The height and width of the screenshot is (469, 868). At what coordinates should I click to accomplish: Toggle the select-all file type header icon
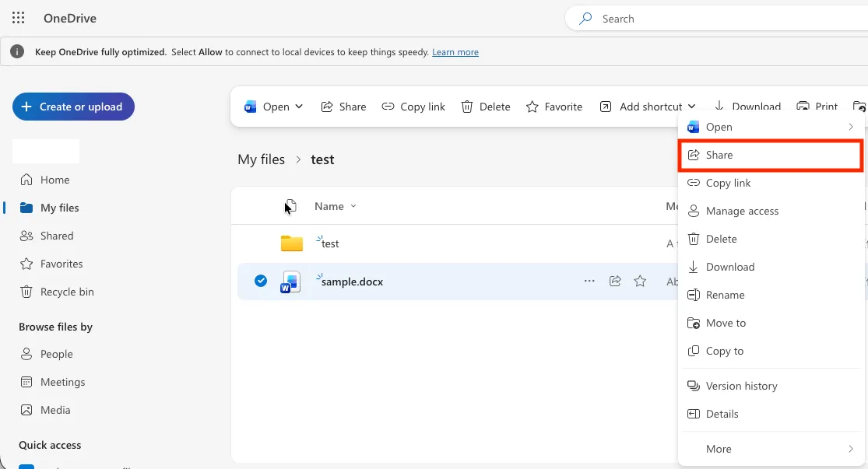click(x=291, y=206)
